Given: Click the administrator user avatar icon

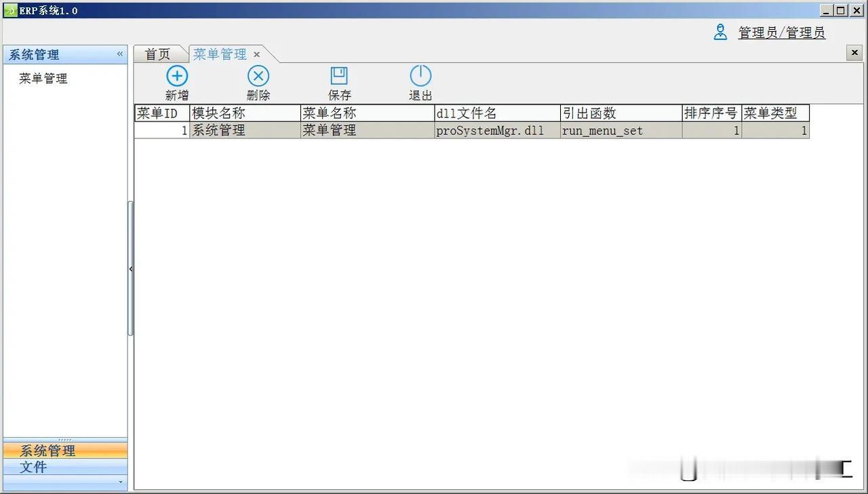Looking at the screenshot, I should 720,32.
